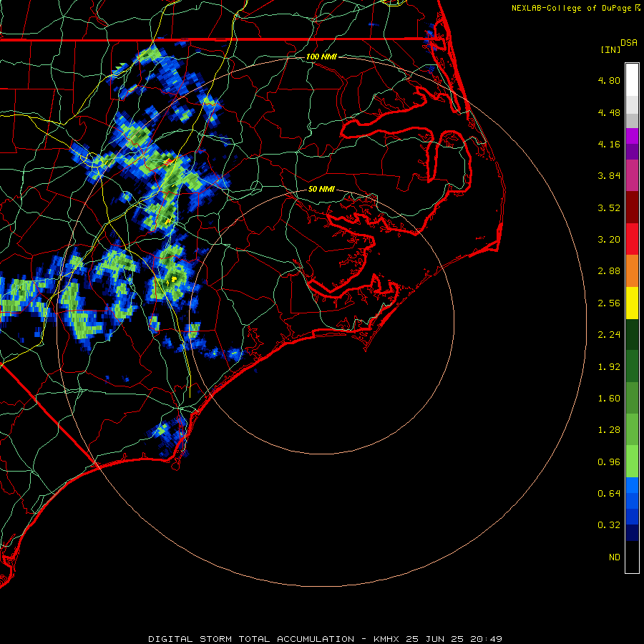The image size is (644, 644).
Task: Click the DSA product label
Action: (629, 43)
